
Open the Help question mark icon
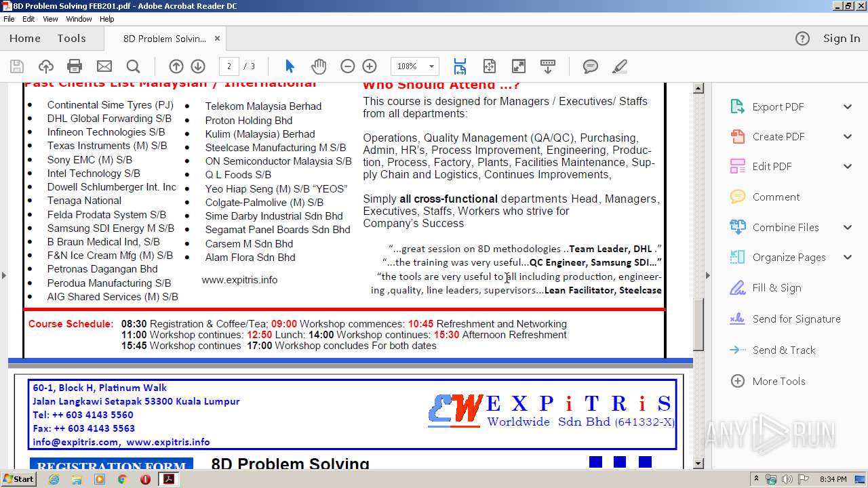[x=802, y=39]
